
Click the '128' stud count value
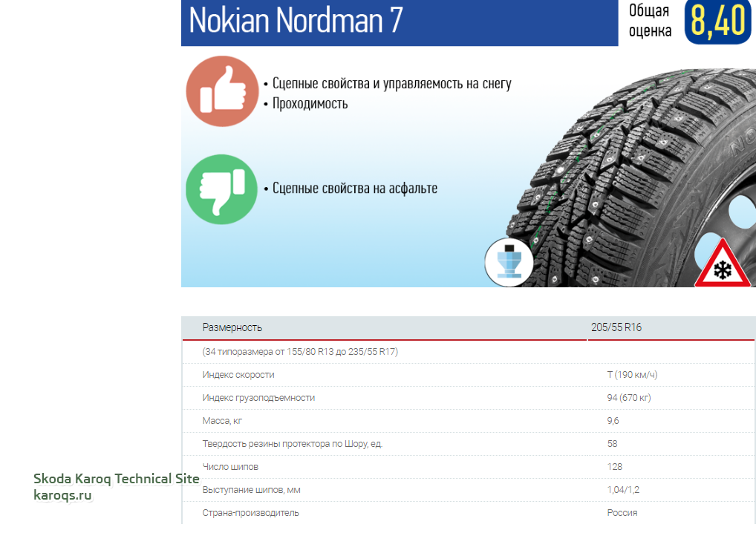[x=614, y=467]
